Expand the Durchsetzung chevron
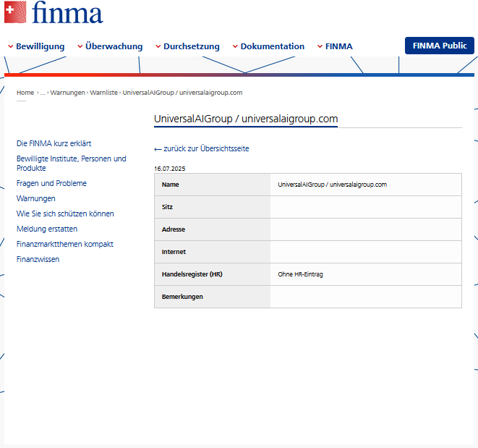 coord(158,46)
